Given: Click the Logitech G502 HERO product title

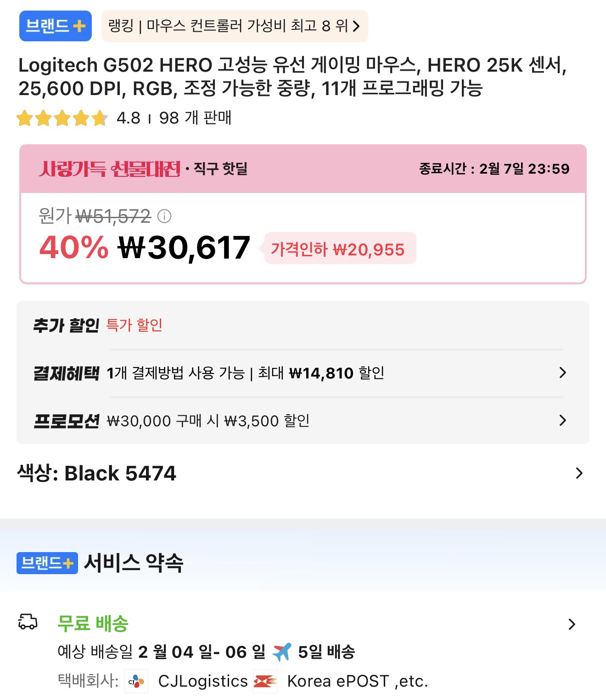Looking at the screenshot, I should (x=293, y=77).
